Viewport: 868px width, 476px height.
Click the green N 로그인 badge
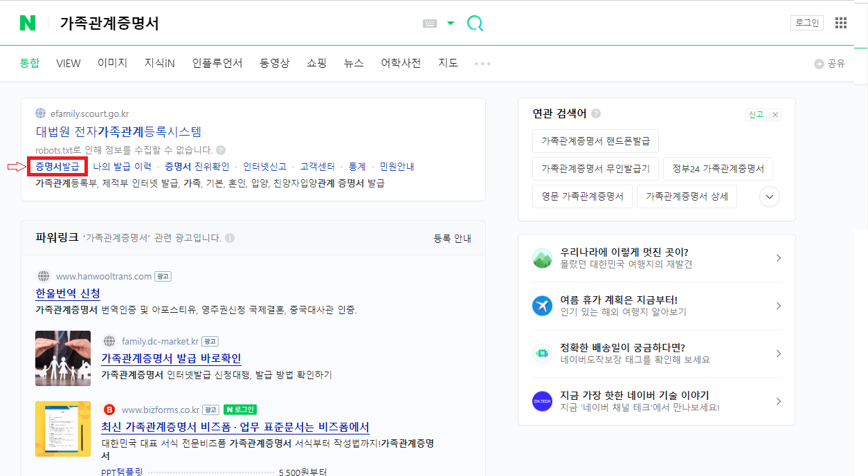240,410
